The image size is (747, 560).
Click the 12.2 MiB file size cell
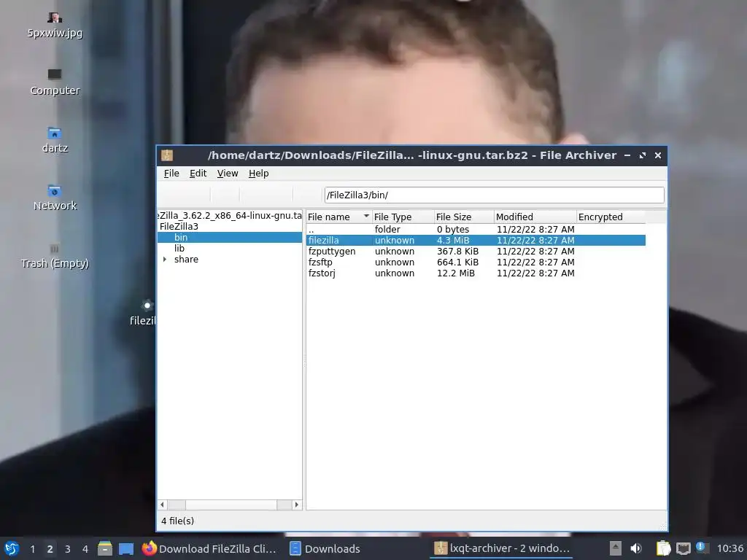[x=455, y=273]
